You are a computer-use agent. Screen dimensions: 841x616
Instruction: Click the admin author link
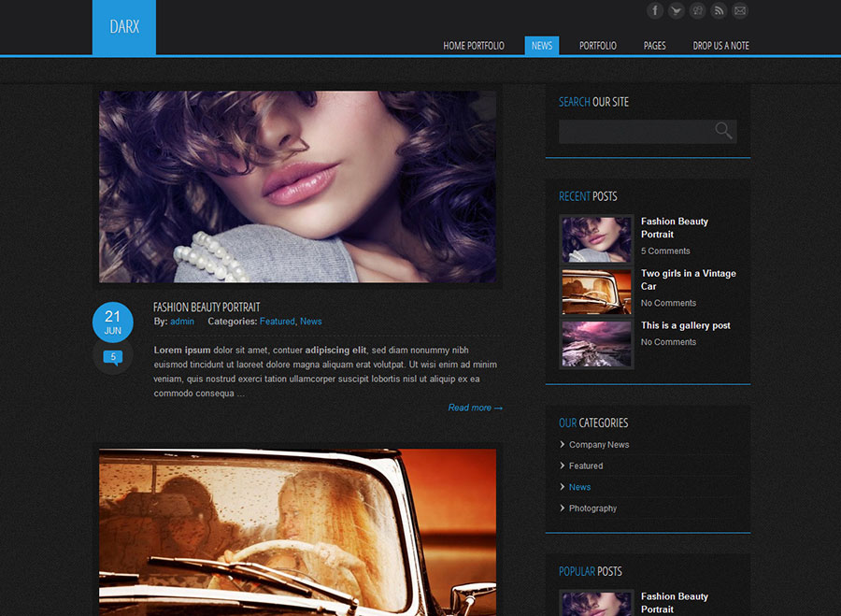click(x=182, y=322)
